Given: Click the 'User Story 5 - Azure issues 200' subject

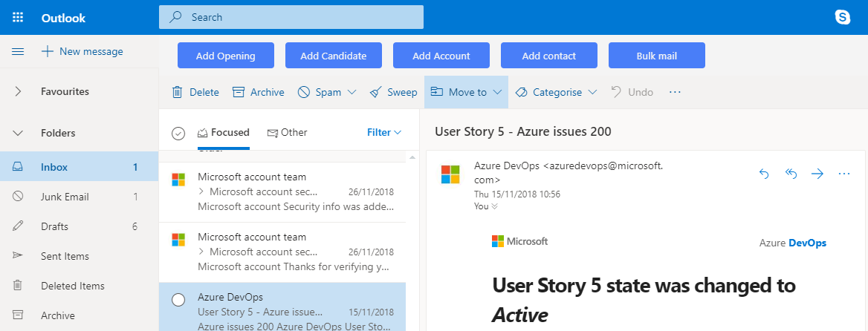Looking at the screenshot, I should (x=523, y=131).
